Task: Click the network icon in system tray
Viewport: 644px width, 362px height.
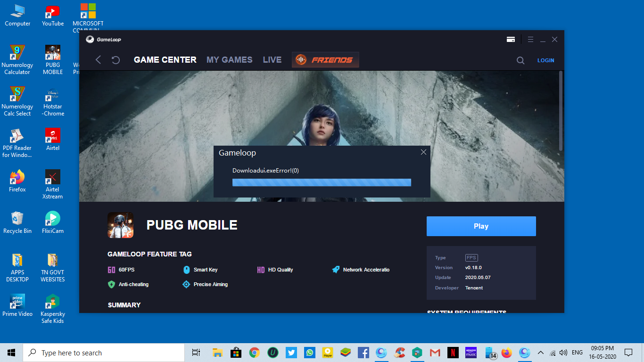Action: [x=553, y=353]
